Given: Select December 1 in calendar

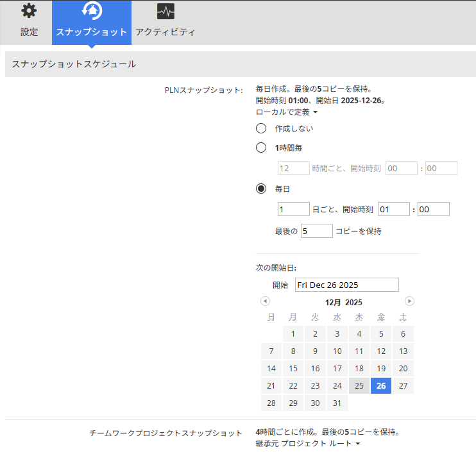Looking at the screenshot, I should tap(293, 334).
